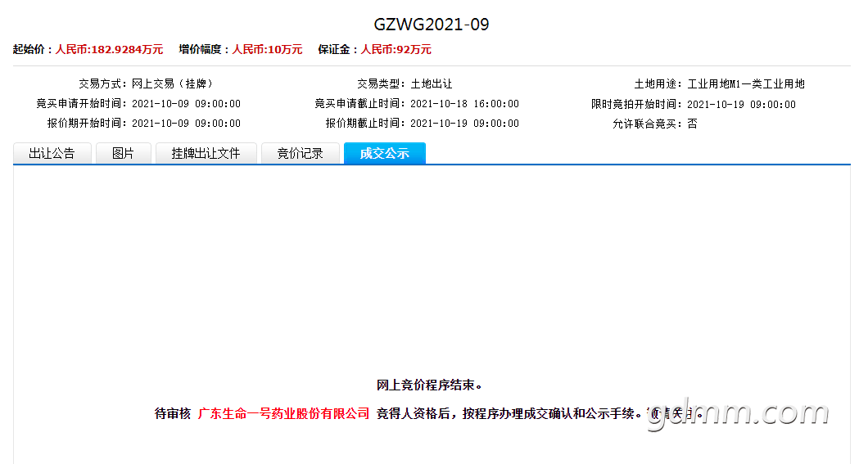Screen dimensions: 868x464
Task: Click 网上交易（挂牌） transaction method value
Action: 172,83
